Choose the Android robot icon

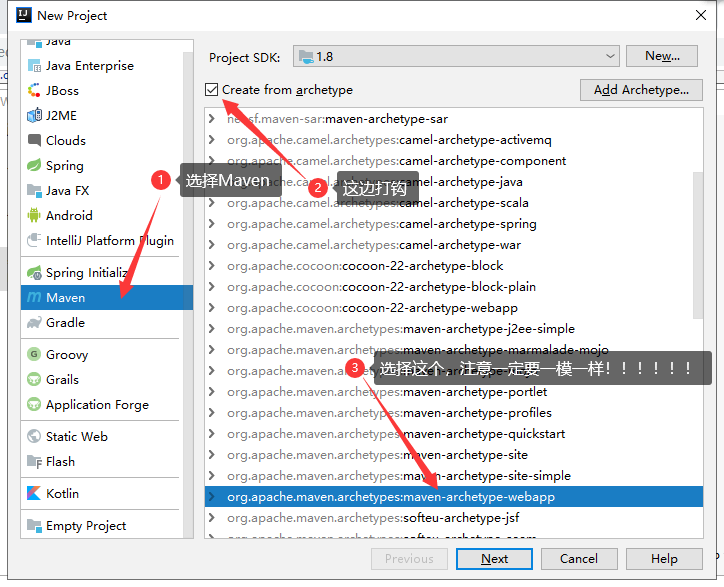pos(34,215)
